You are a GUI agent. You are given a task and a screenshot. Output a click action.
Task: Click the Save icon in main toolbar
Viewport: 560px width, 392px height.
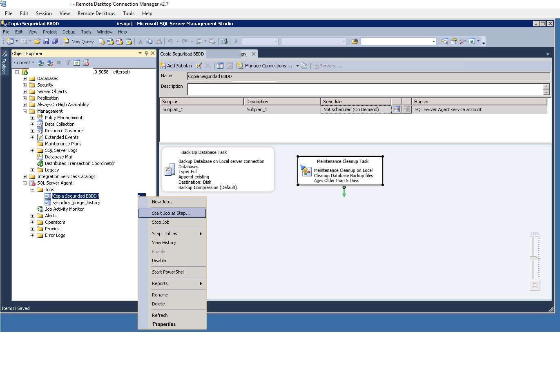tap(46, 41)
